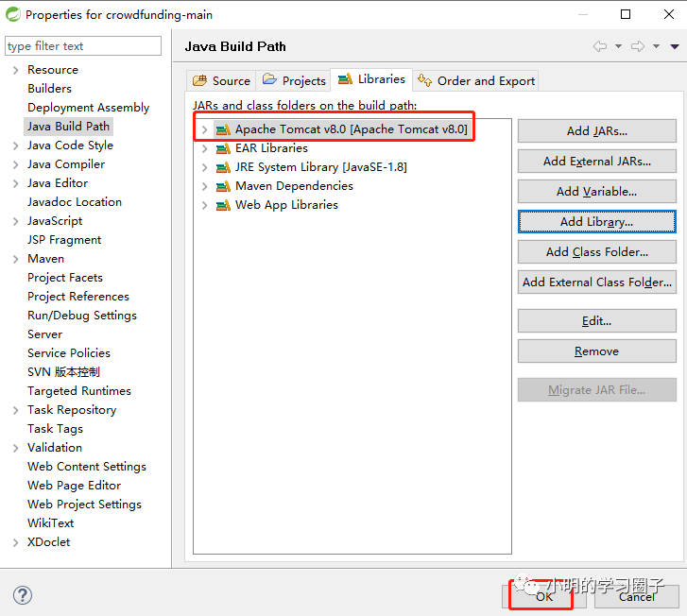Expand the XDoclet node
This screenshot has height=616, width=687.
coord(16,543)
